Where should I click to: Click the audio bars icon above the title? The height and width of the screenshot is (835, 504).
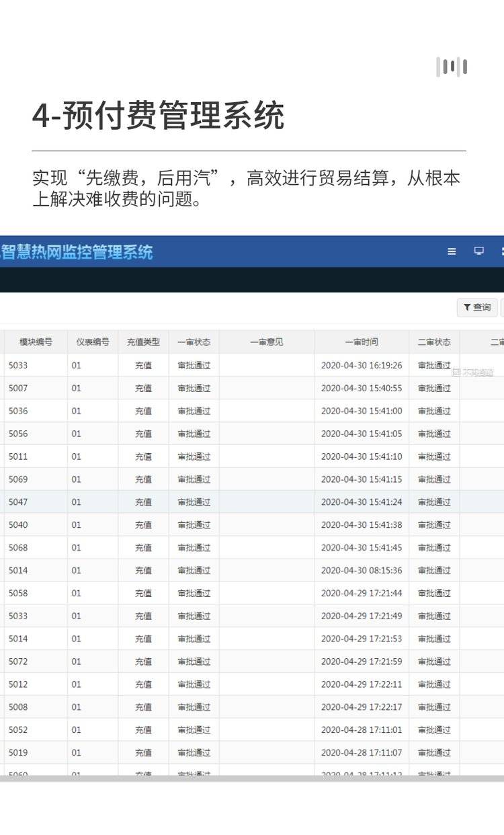[x=452, y=67]
